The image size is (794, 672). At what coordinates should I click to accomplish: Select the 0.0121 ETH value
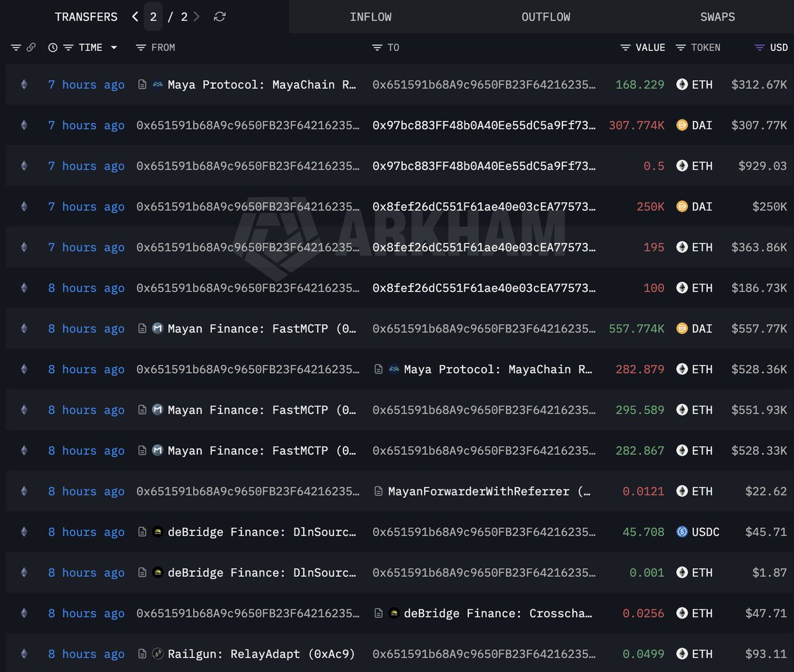click(x=643, y=491)
